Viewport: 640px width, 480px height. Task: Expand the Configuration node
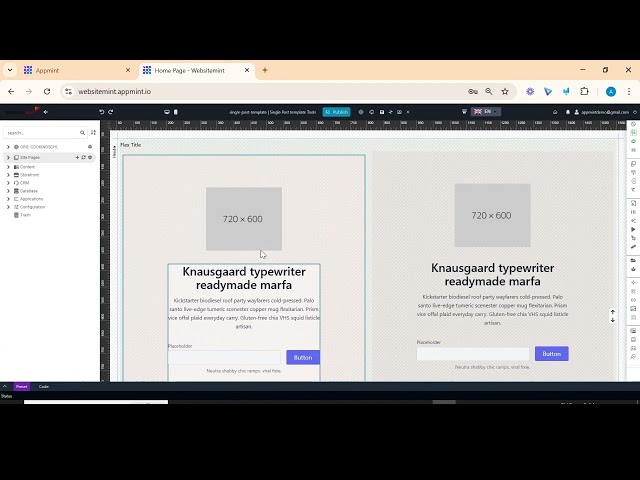(x=8, y=207)
